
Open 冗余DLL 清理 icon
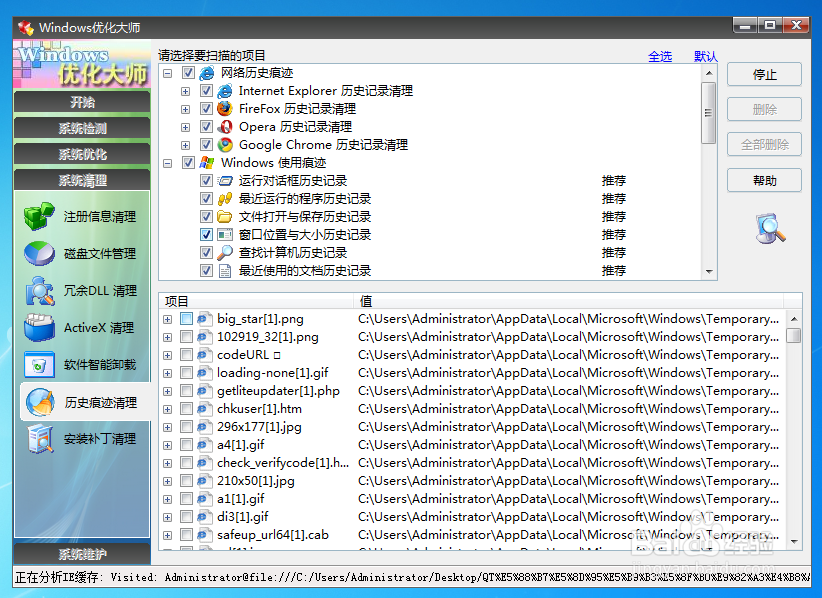click(40, 291)
